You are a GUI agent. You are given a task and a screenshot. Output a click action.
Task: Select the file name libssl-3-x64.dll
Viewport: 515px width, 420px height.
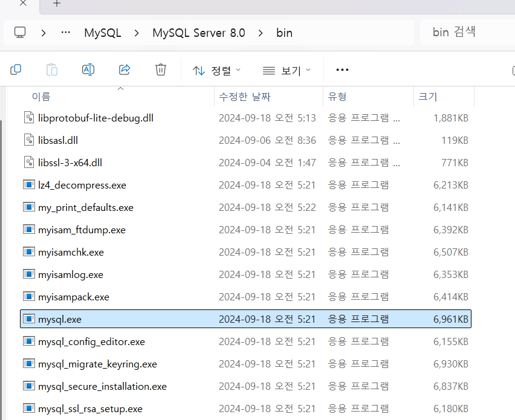[70, 163]
